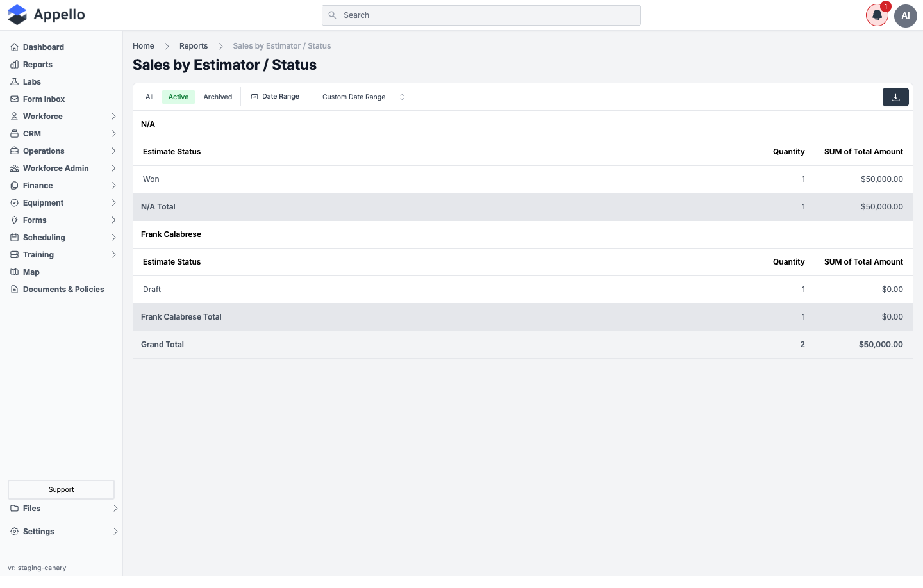Download the report via download icon
The height and width of the screenshot is (588, 923).
895,97
